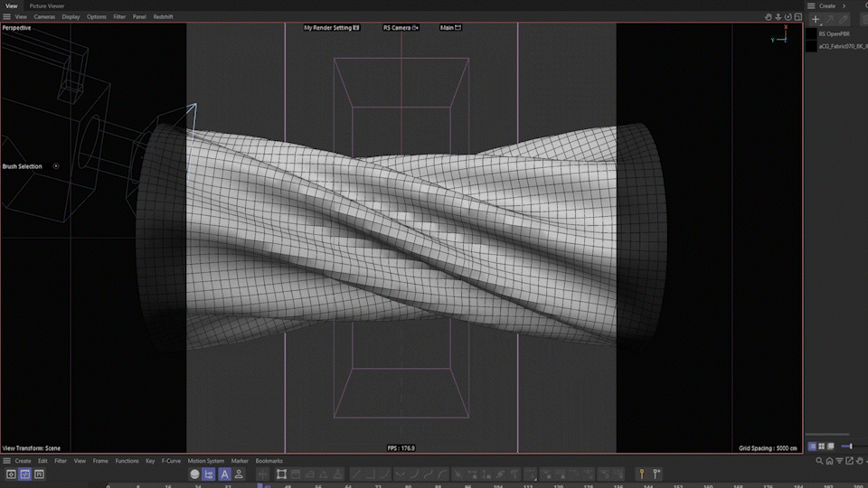
Task: Select the RS OpenPBR material swatch
Action: coord(812,33)
